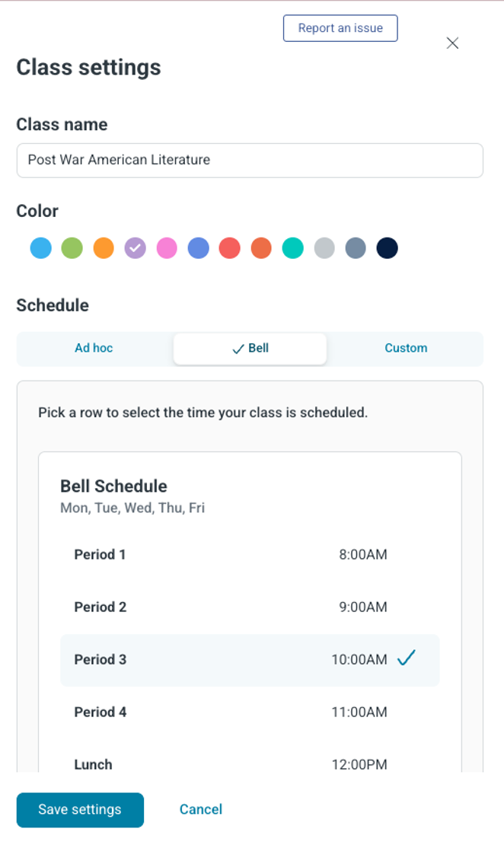Select the checked purple color swatch
504x845 pixels.
[x=136, y=248]
